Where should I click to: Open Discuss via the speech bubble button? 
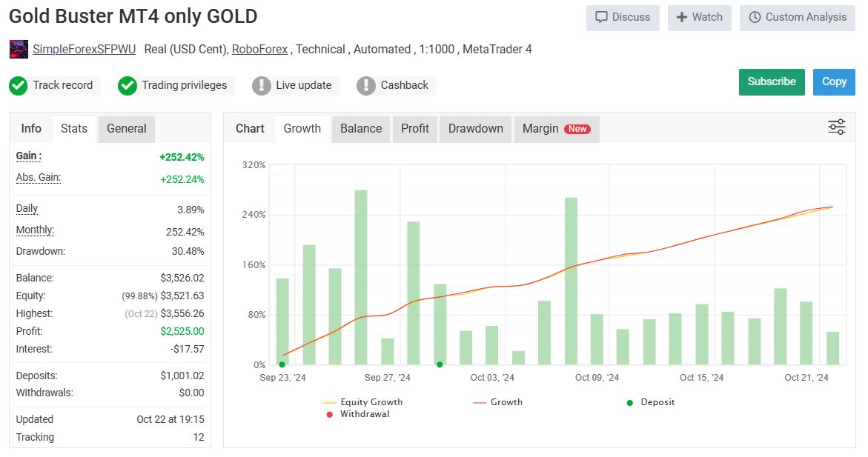[x=623, y=17]
